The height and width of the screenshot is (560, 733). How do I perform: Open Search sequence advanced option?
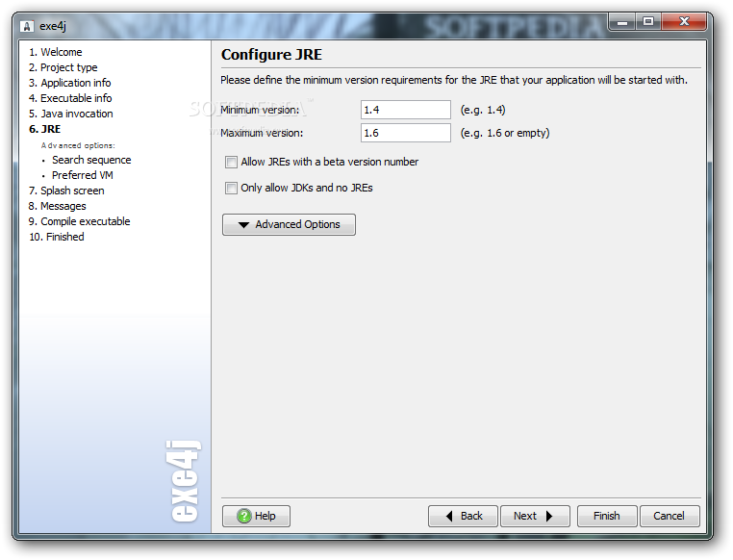pos(91,160)
